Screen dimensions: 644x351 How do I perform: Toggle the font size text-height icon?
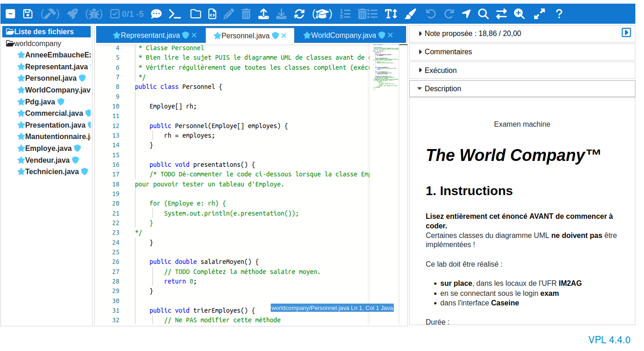[391, 14]
